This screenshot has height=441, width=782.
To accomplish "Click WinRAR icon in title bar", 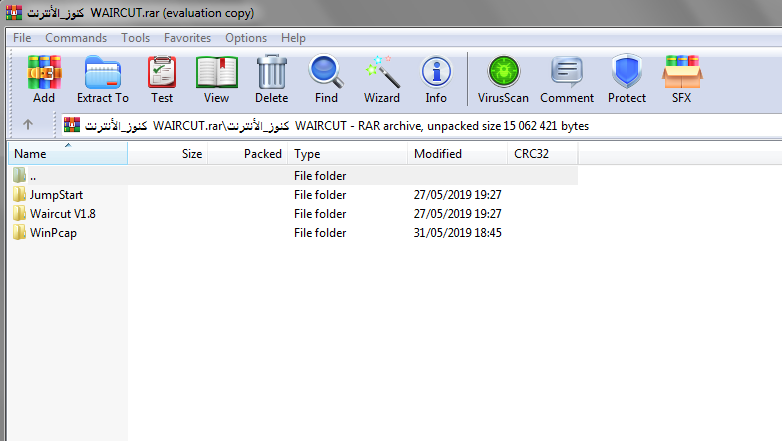I will [x=14, y=12].
